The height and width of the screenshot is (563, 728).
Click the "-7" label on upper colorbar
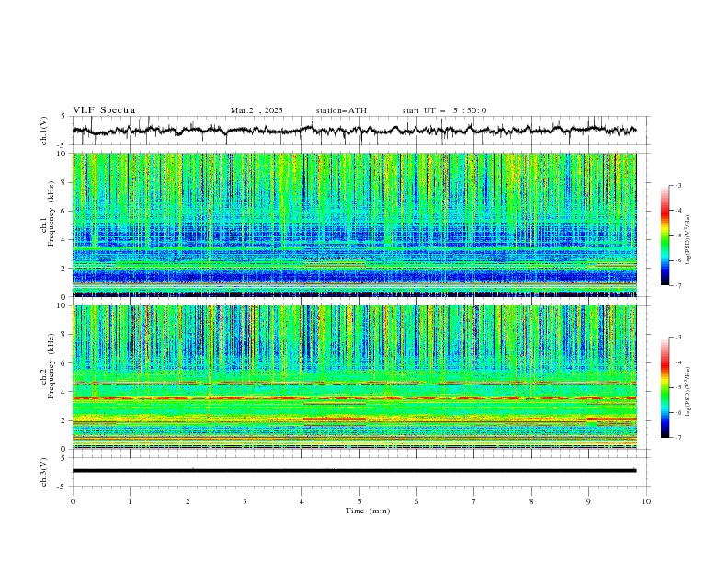tap(677, 285)
